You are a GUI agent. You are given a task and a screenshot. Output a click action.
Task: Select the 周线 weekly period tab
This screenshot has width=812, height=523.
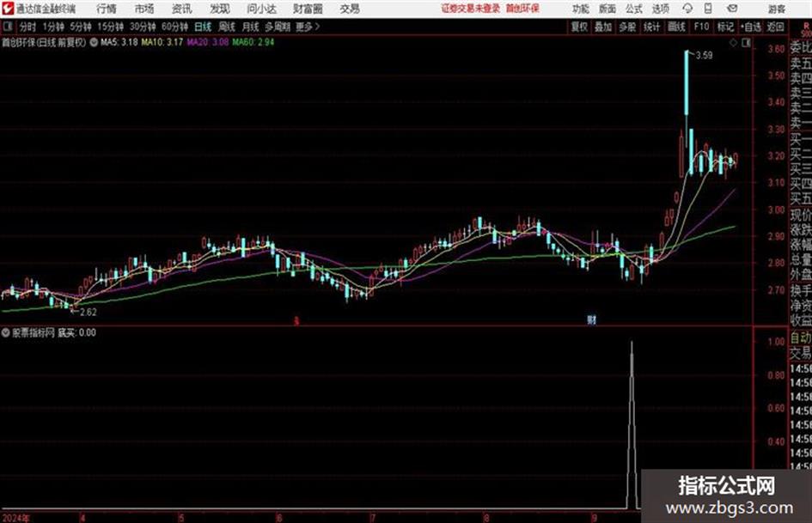pos(227,27)
